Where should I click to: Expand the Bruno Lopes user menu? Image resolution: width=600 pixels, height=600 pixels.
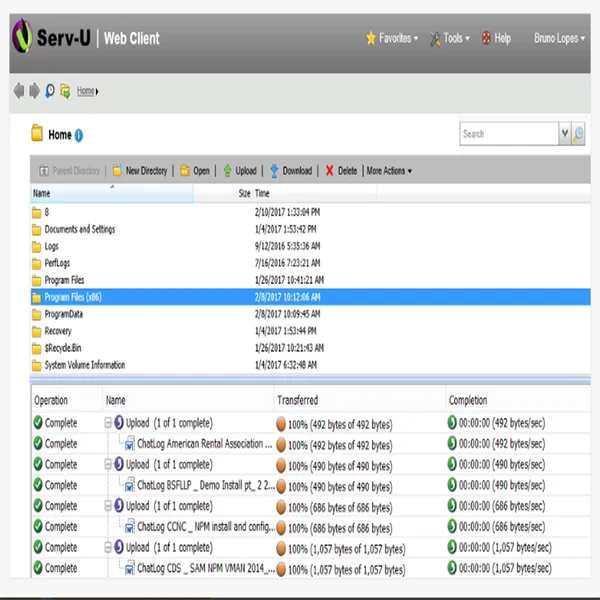coord(559,38)
